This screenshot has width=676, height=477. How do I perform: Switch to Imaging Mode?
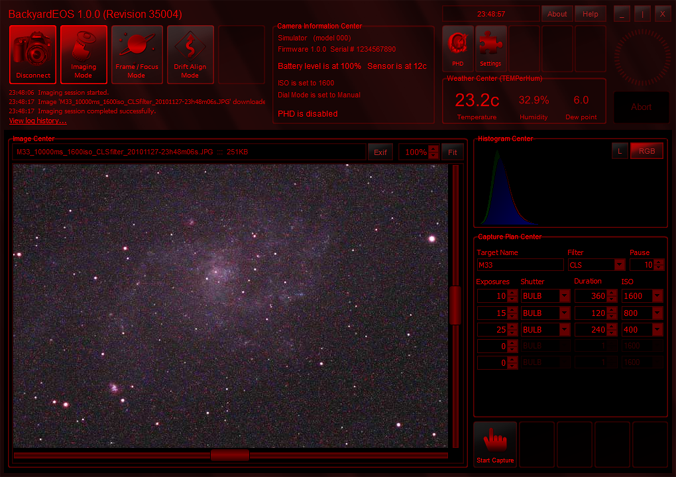(83, 54)
